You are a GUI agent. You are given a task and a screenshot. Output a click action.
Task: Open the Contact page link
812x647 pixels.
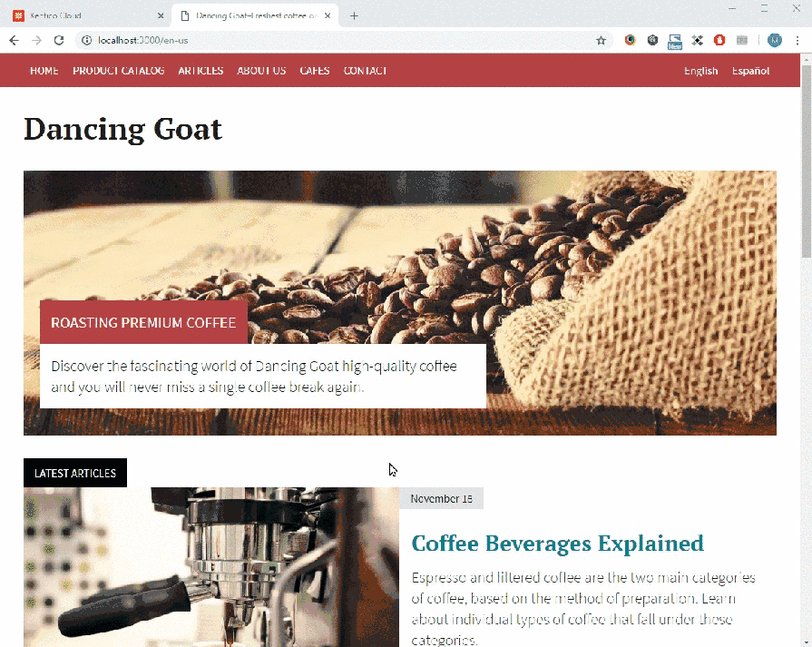[x=365, y=71]
